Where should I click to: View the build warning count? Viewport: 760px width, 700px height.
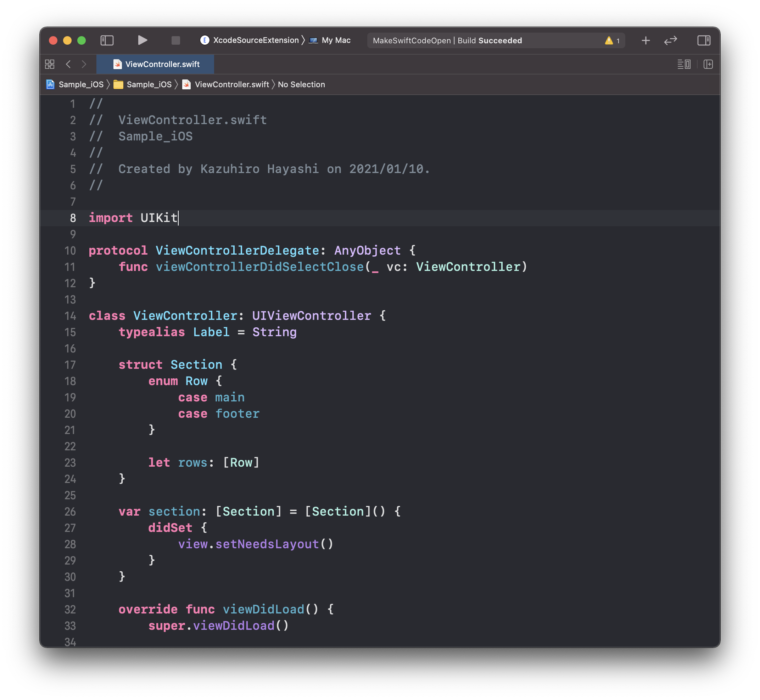612,40
